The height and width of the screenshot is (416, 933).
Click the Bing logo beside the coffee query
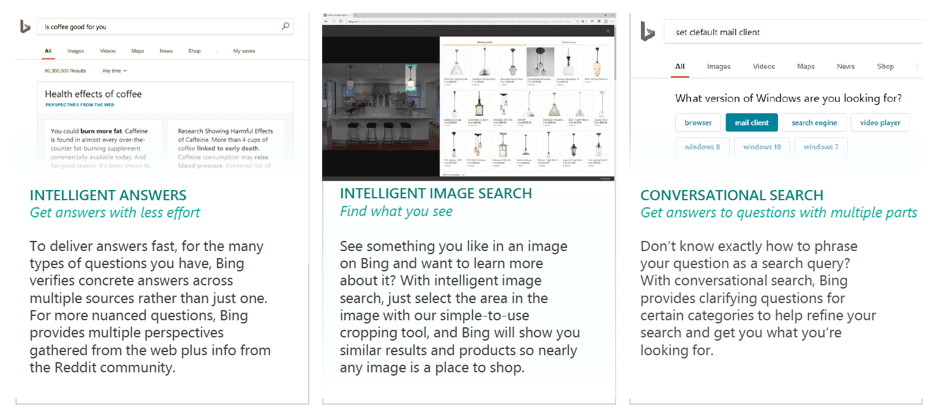[x=24, y=27]
